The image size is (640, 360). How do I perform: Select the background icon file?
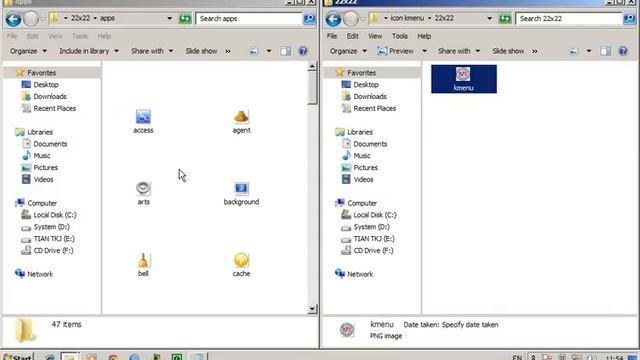241,193
